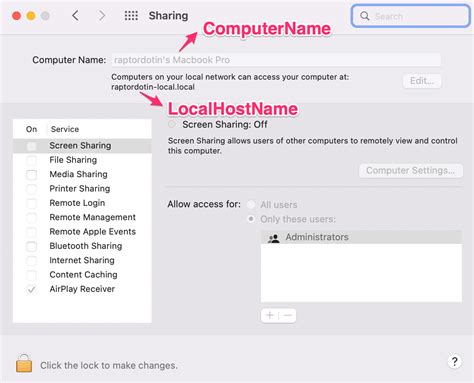The width and height of the screenshot is (474, 383).
Task: Select the Printer Sharing service label
Action: [x=80, y=189]
